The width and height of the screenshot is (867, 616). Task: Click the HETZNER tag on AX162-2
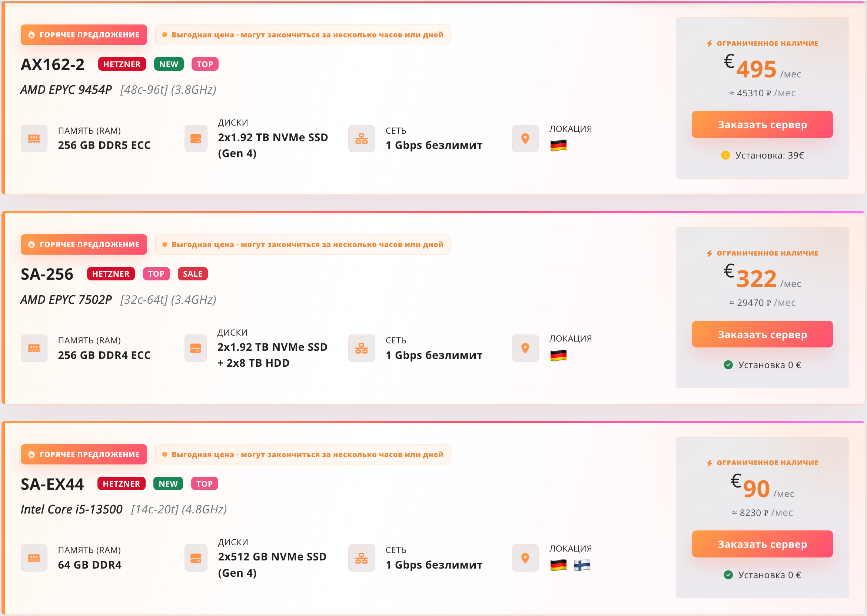(x=122, y=64)
